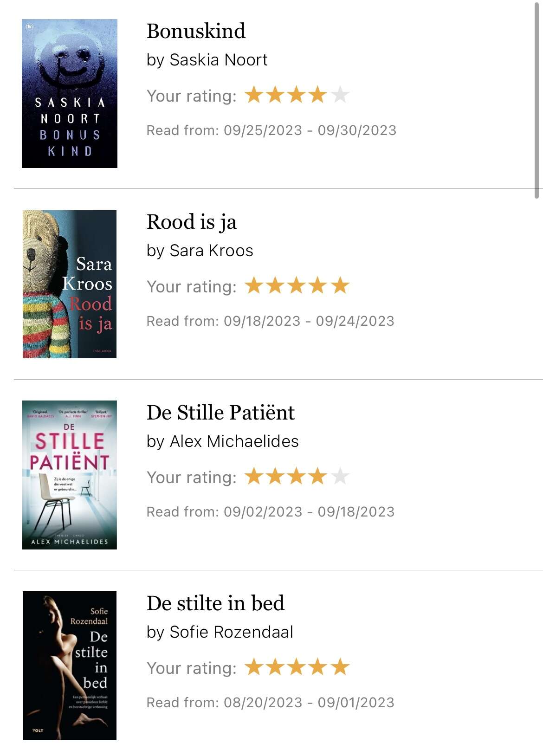Click the vertical scrollbar on the right
543x756 pixels.
pyautogui.click(x=537, y=100)
